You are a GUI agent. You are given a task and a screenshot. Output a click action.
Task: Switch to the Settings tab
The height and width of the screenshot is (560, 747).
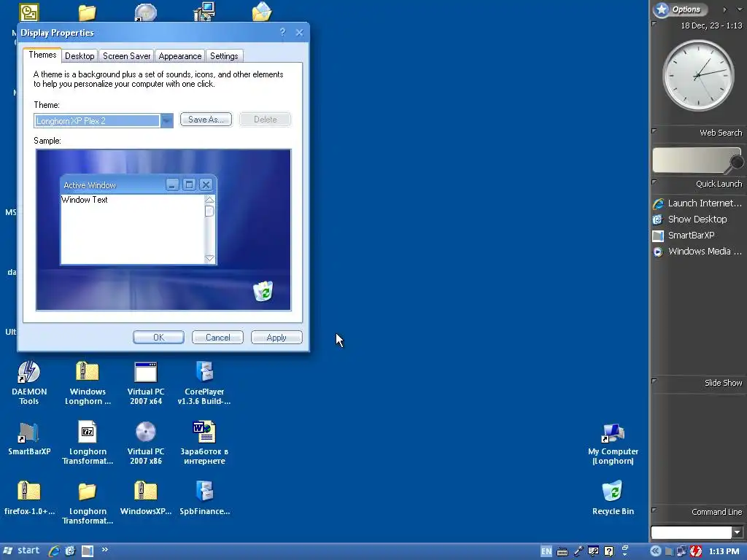tap(224, 55)
